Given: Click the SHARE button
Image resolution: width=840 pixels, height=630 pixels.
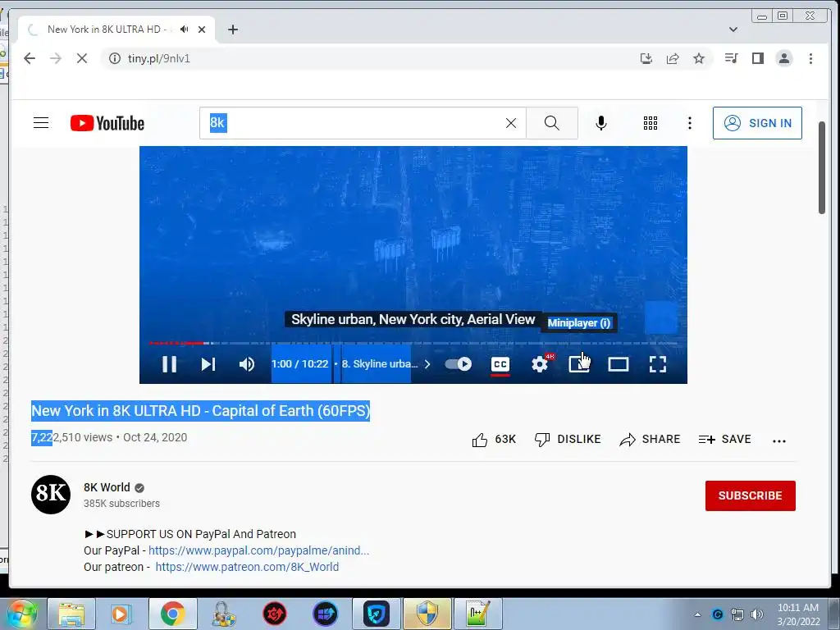Looking at the screenshot, I should 650,440.
